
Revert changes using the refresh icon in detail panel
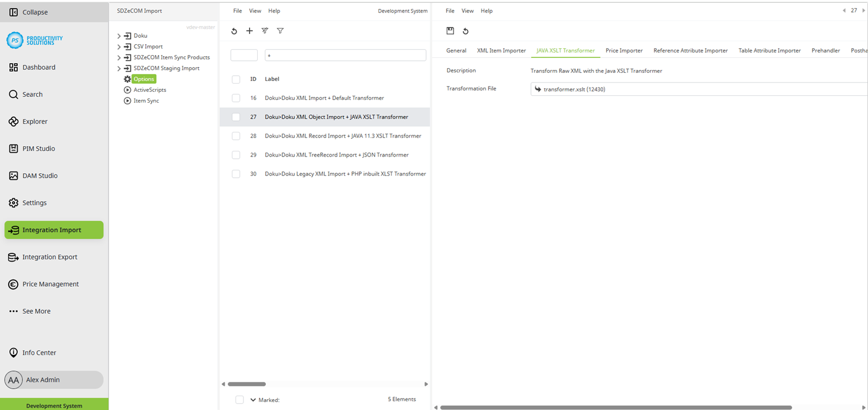[x=465, y=30]
